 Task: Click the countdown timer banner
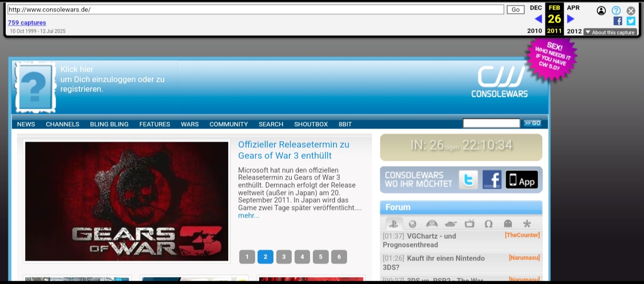pos(461,147)
